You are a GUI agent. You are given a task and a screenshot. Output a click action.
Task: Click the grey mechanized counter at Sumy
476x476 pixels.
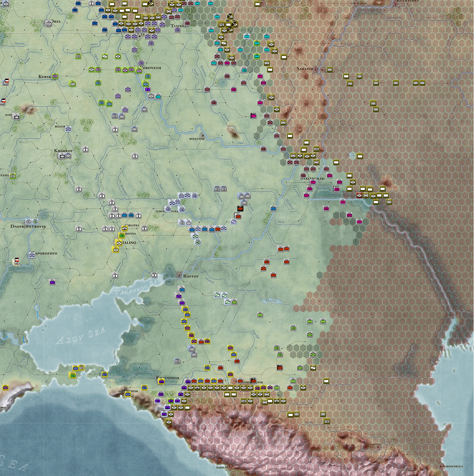[17, 117]
